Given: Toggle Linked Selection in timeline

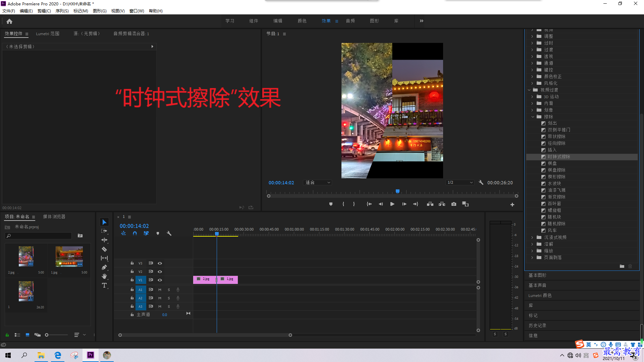Looking at the screenshot, I should pos(146,233).
